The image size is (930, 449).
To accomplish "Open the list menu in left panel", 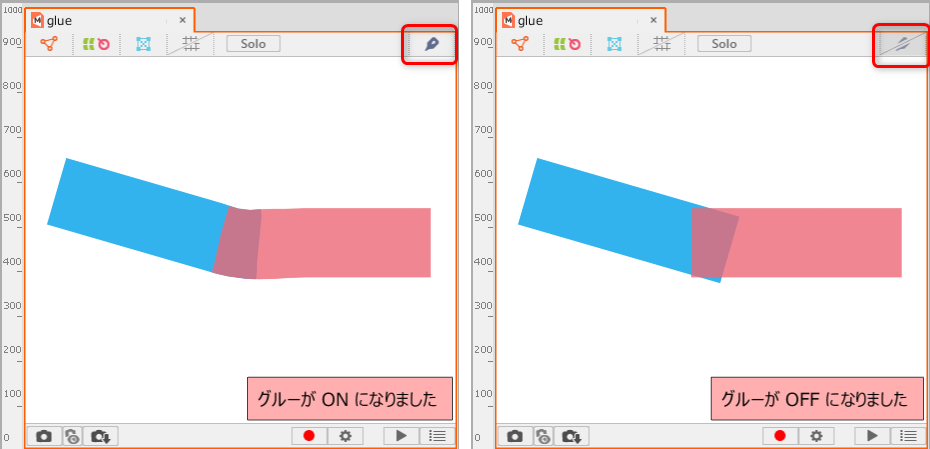I will [436, 436].
